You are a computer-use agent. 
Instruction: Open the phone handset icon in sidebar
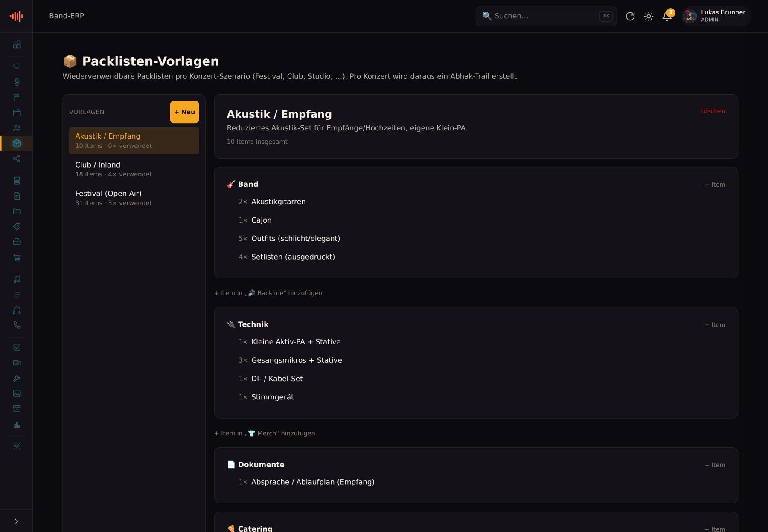[17, 325]
